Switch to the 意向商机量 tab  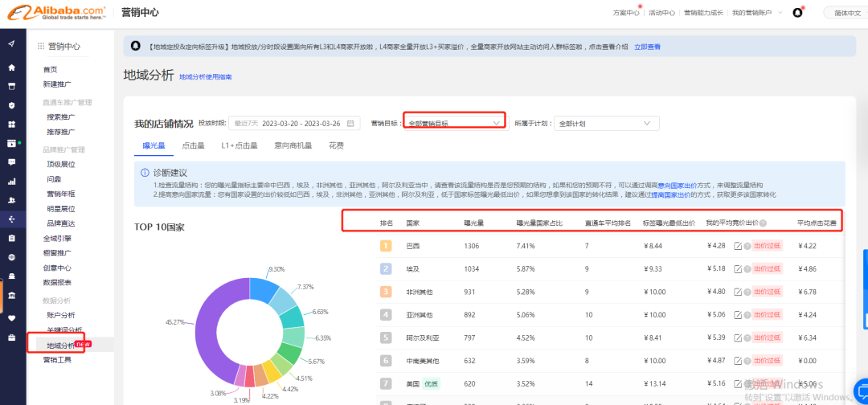click(x=293, y=145)
